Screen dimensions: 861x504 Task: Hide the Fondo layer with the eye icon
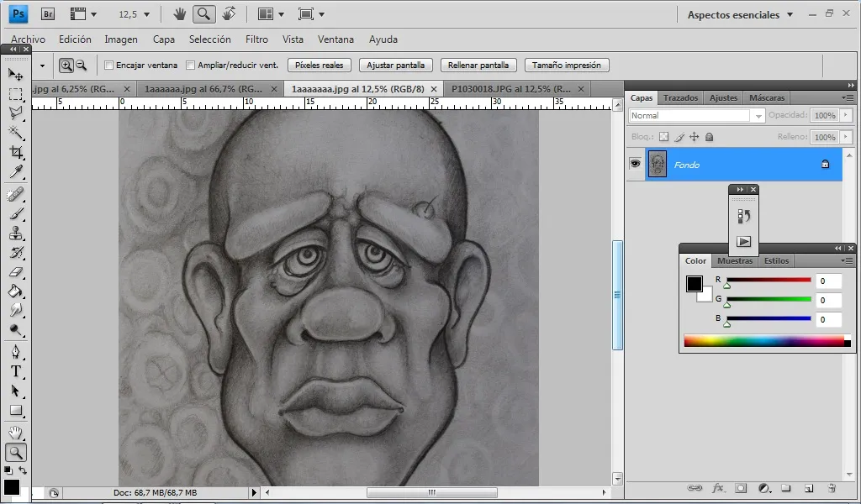tap(636, 164)
